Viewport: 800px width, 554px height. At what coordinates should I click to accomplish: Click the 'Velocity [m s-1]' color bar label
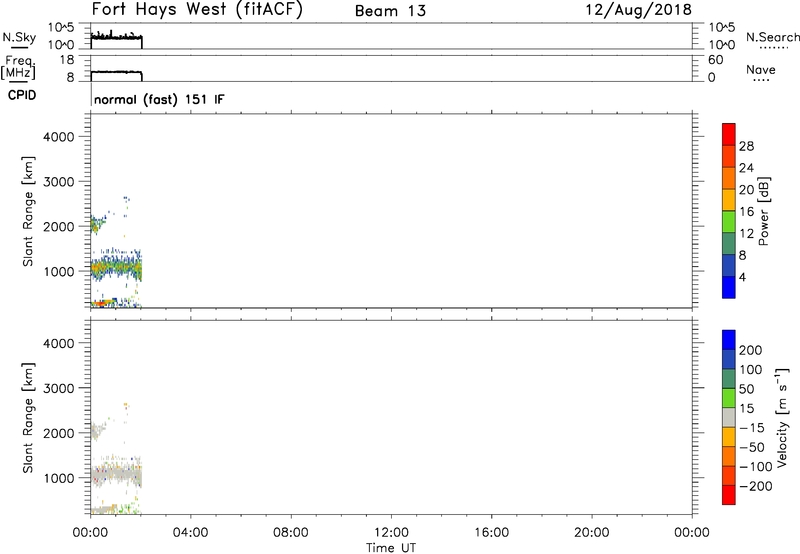point(781,417)
